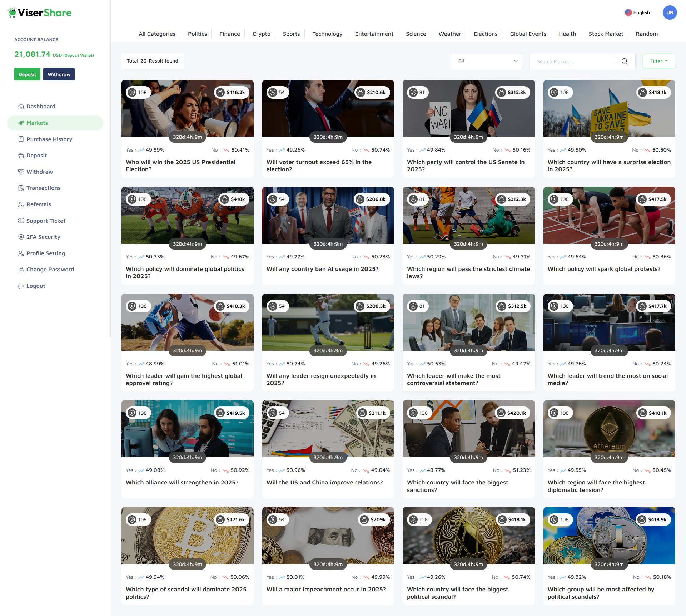Click the Referrals sidebar icon

click(21, 204)
